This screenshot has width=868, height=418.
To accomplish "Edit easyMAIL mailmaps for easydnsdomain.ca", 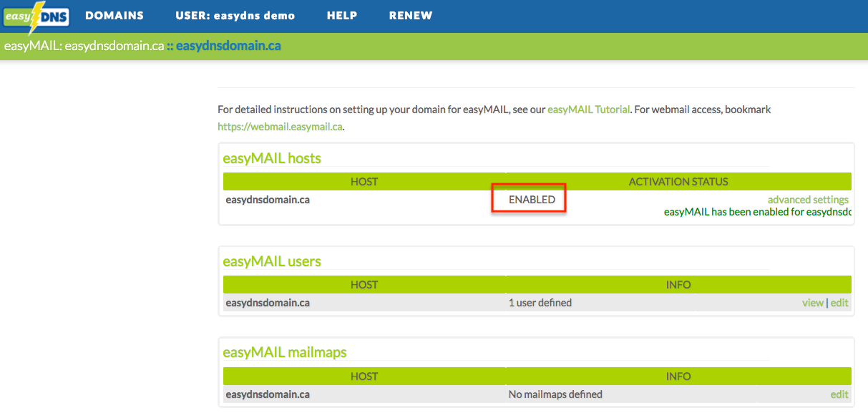I will pyautogui.click(x=839, y=394).
